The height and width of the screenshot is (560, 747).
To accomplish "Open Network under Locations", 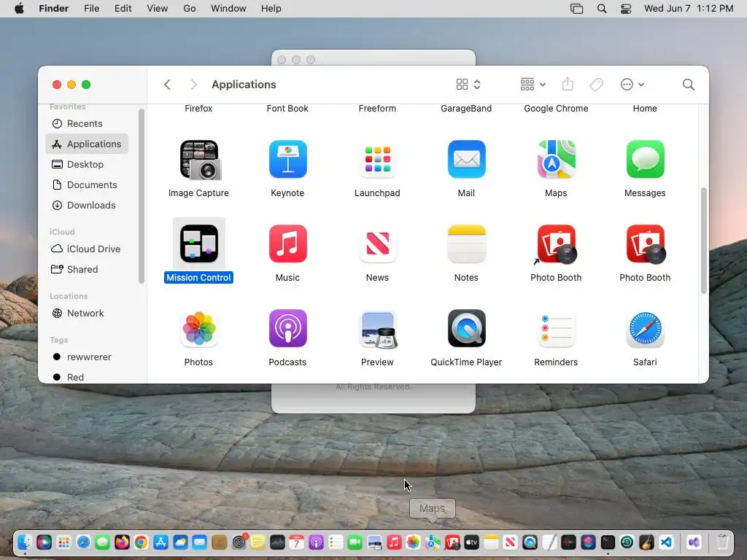I will pyautogui.click(x=87, y=314).
